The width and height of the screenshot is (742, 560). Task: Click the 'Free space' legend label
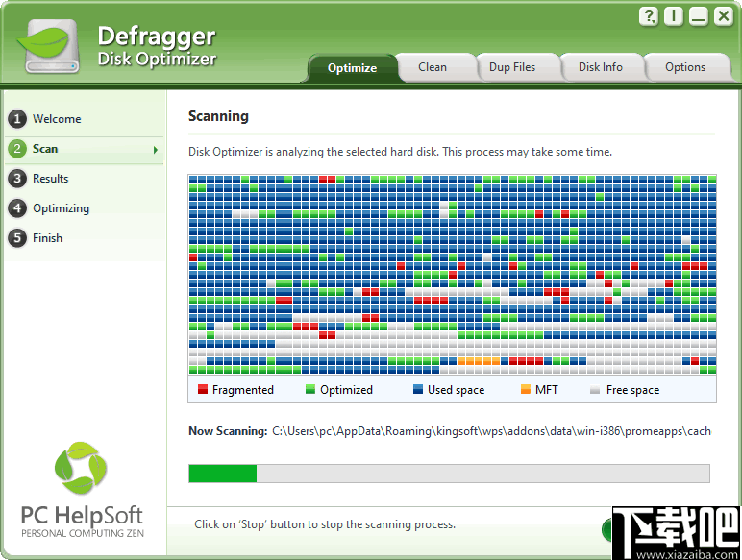(x=632, y=390)
